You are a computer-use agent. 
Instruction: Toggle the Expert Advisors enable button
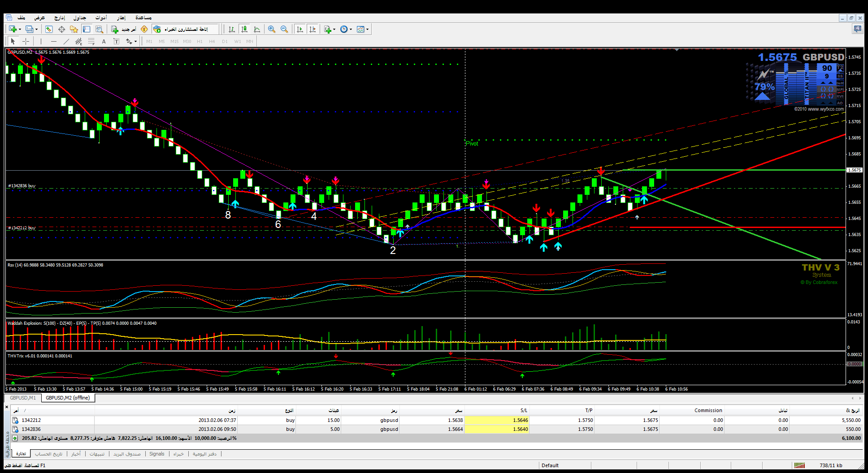tap(186, 29)
